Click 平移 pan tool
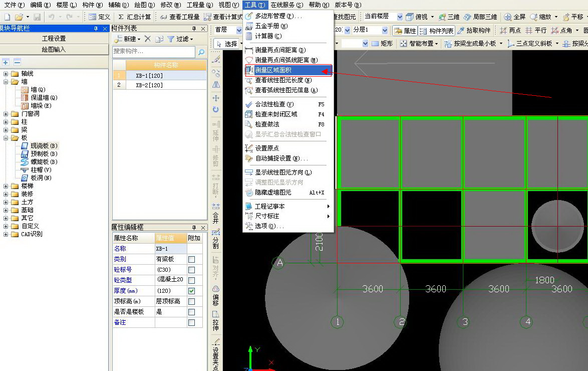588x371 pixels. pyautogui.click(x=573, y=17)
